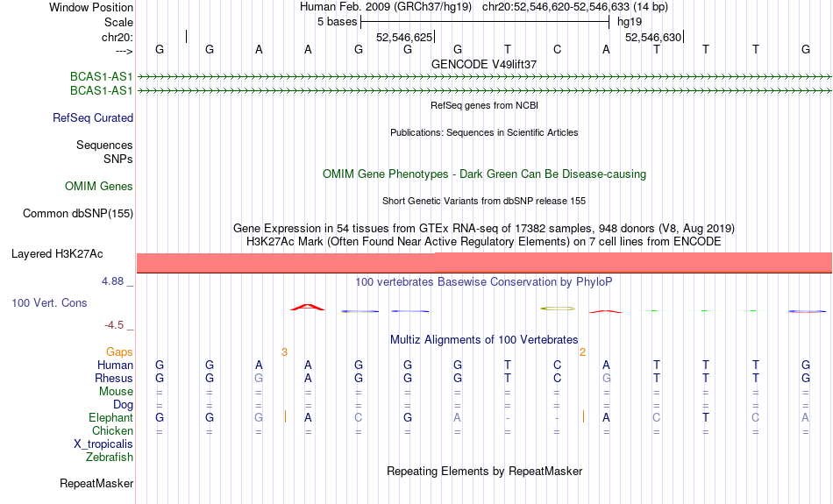Click the 4.88 upper conservation value
This screenshot has width=833, height=504.
click(112, 281)
